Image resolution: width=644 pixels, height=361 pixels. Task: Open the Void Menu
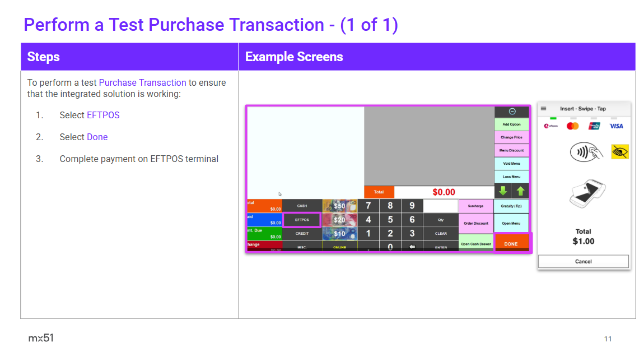(x=511, y=164)
